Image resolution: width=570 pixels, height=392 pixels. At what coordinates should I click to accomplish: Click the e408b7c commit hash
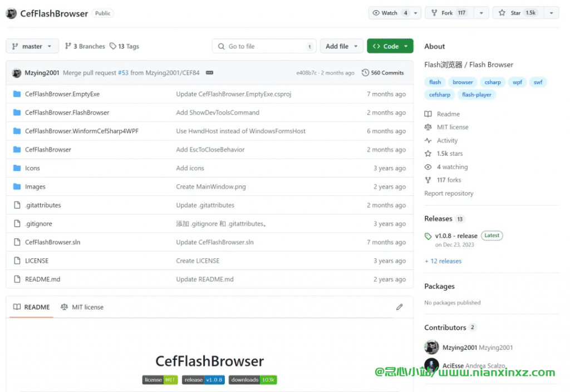307,73
